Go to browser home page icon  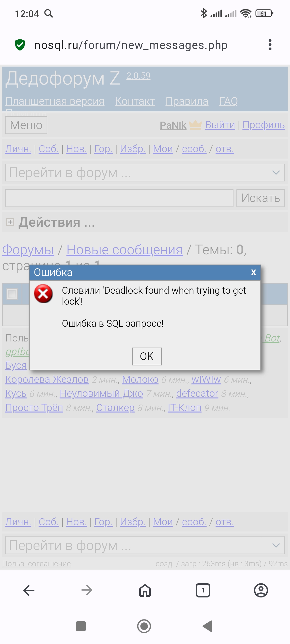(145, 591)
